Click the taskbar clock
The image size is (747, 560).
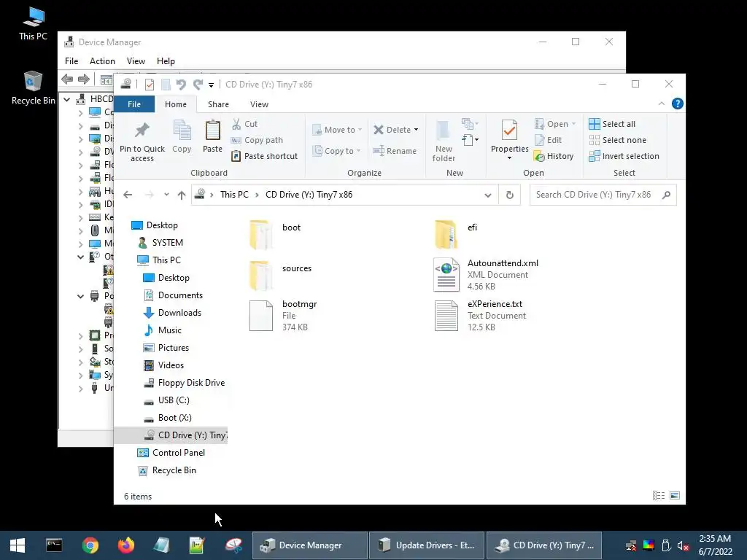click(715, 545)
